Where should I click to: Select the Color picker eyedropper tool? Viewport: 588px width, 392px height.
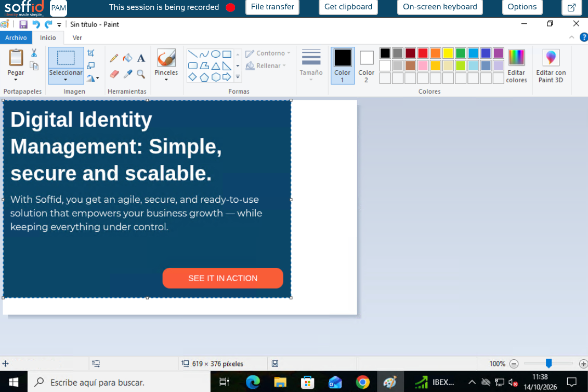127,74
